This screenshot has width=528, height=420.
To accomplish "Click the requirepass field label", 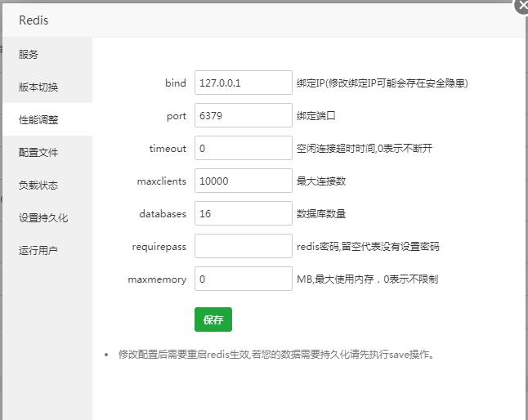I will (x=159, y=247).
